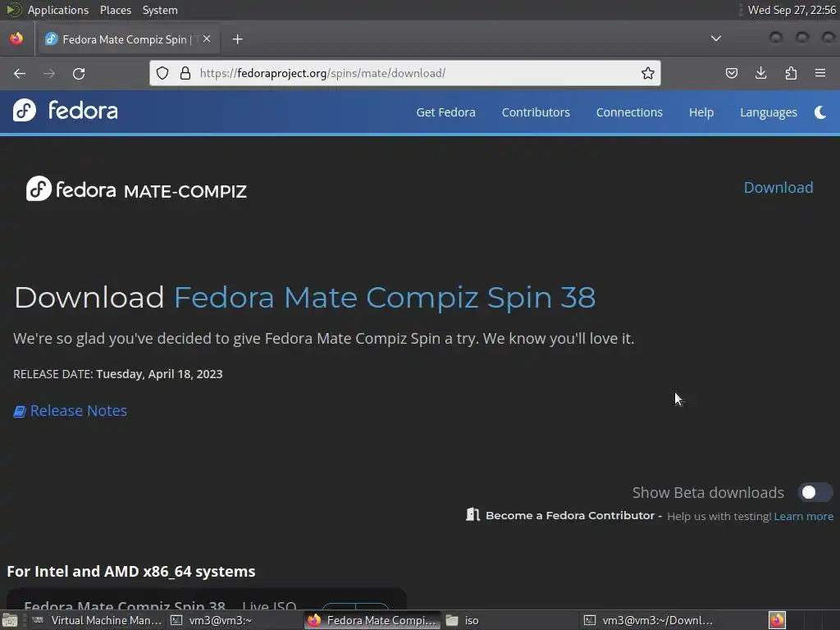The width and height of the screenshot is (840, 630).
Task: Open the Languages menu
Action: pyautogui.click(x=768, y=112)
